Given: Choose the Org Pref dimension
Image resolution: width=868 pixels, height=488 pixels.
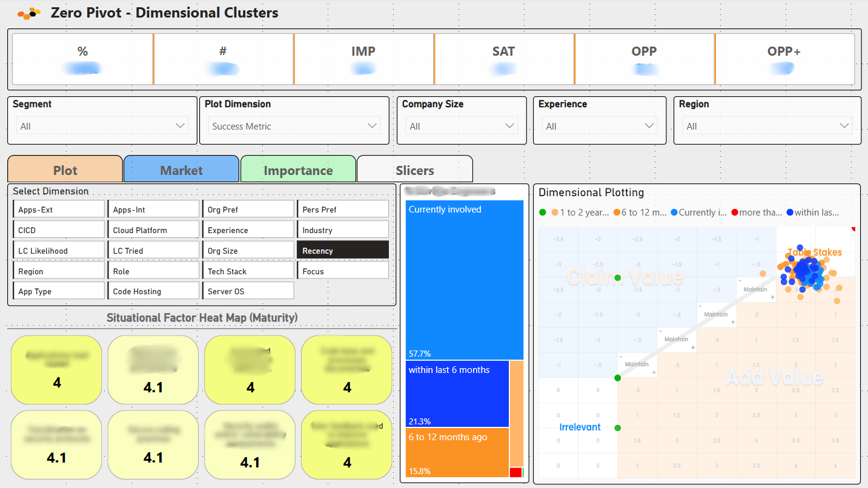Looking at the screenshot, I should pyautogui.click(x=248, y=209).
